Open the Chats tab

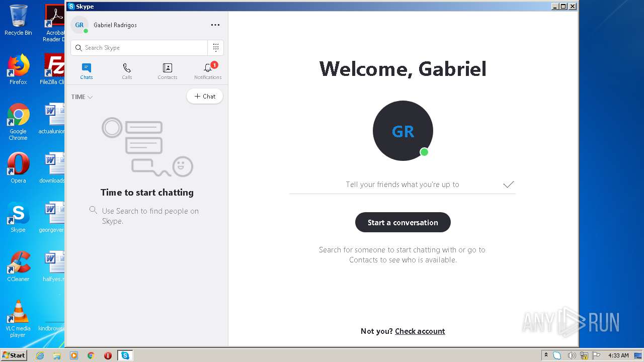[x=87, y=71]
